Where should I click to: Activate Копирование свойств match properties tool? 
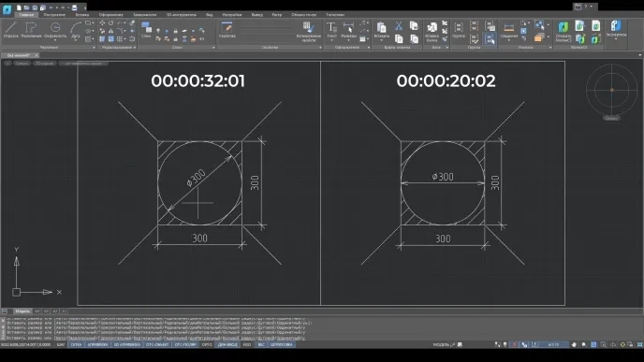click(309, 32)
